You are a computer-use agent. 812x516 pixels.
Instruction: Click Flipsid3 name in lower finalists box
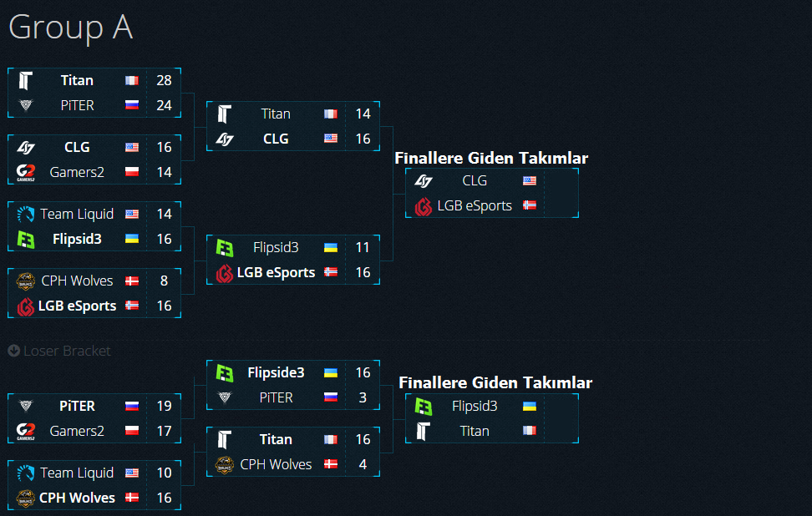click(475, 407)
